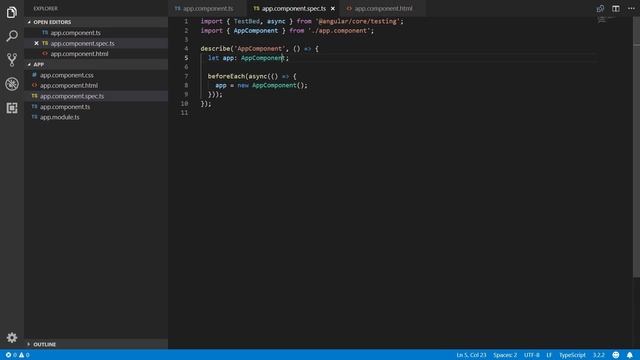The width and height of the screenshot is (640, 360).
Task: Click the TypeScript version 3.2.2 in status bar
Action: click(599, 355)
